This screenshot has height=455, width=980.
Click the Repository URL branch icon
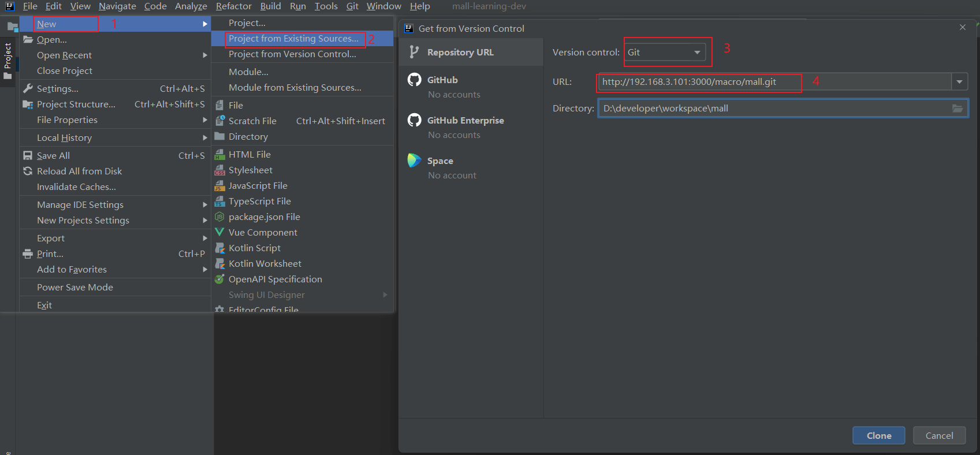(x=414, y=52)
